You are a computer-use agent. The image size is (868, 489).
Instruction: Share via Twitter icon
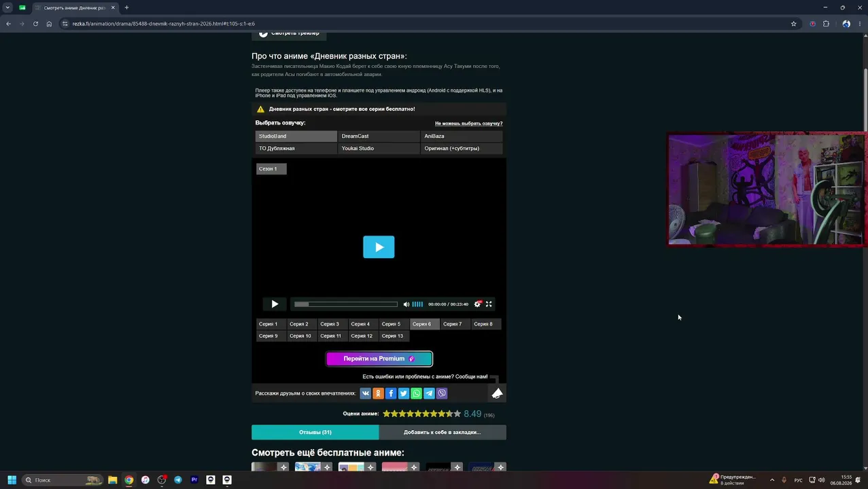coord(404,393)
